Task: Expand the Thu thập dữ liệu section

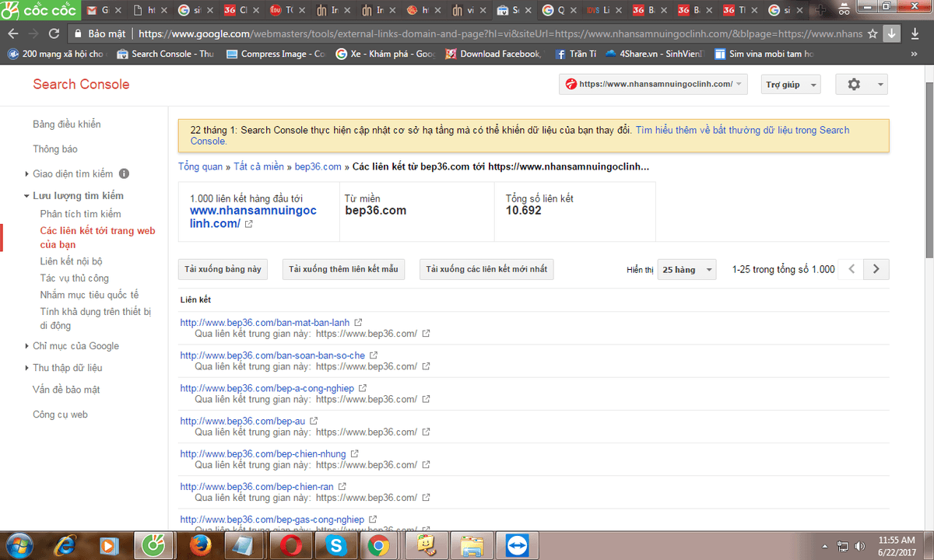Action: (67, 368)
